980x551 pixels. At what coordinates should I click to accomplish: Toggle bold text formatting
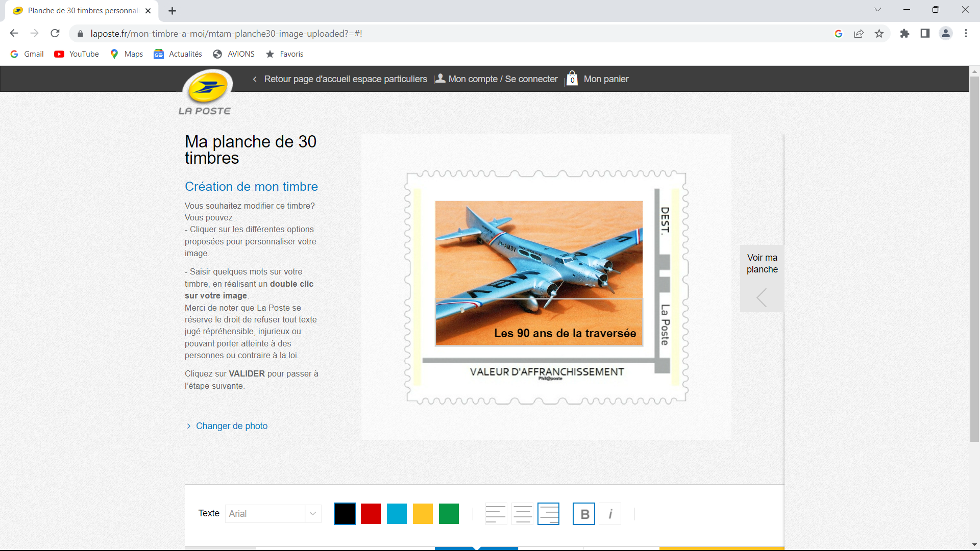(584, 514)
